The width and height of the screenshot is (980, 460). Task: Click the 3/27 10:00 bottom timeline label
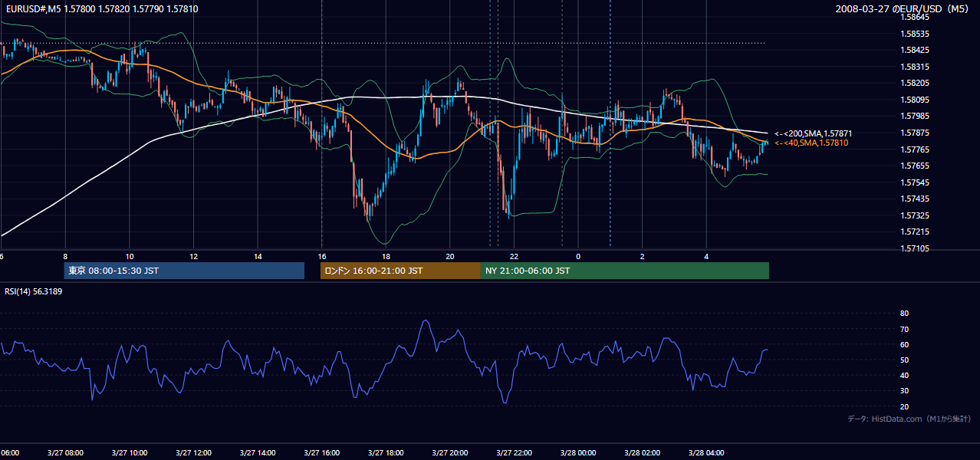point(129,452)
